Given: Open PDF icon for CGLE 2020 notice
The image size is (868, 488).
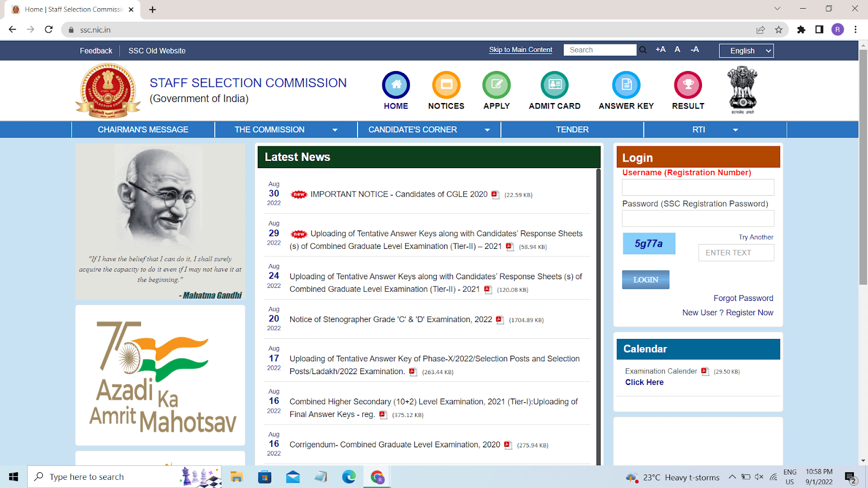Looking at the screenshot, I should pos(495,195).
